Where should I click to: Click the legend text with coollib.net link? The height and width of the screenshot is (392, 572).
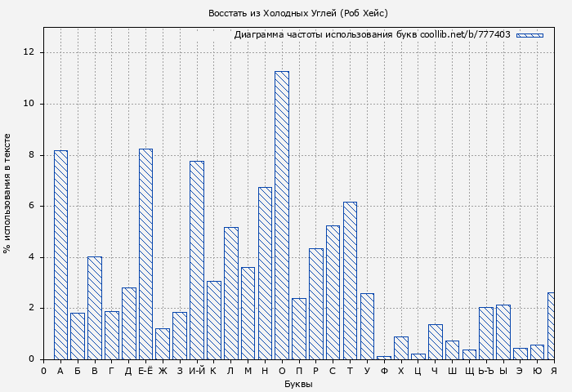pos(372,35)
